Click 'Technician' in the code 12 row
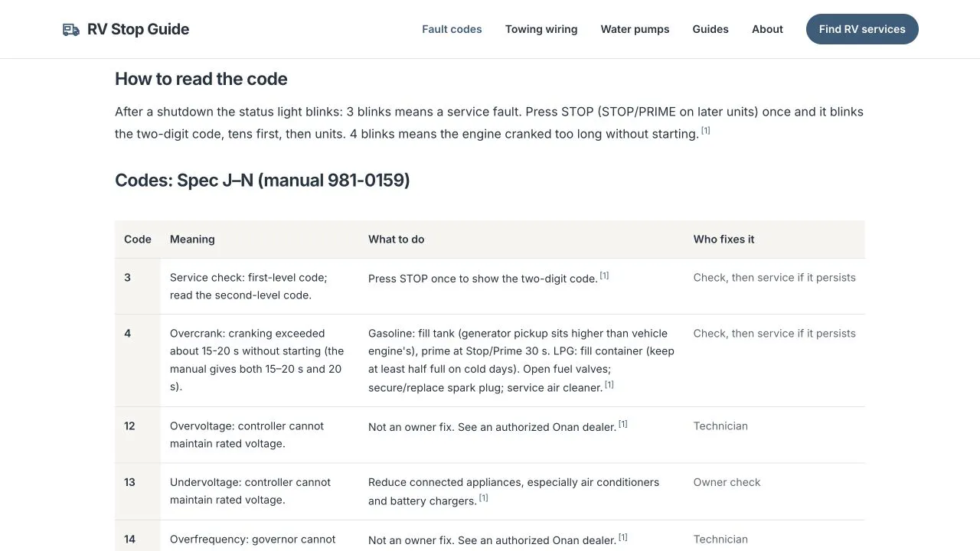This screenshot has width=980, height=551. point(720,426)
